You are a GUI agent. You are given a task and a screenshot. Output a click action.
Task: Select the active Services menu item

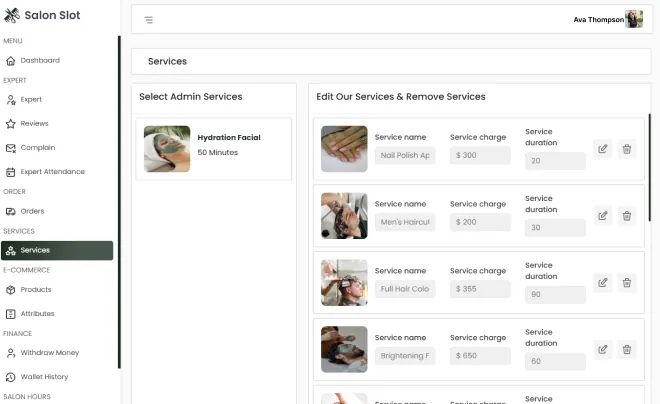(57, 250)
